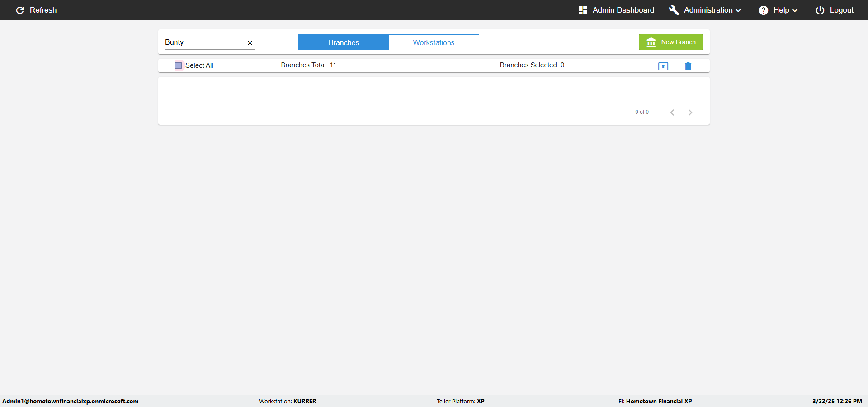Viewport: 868px width, 407px height.
Task: Click the upload/export branches icon
Action: point(663,66)
